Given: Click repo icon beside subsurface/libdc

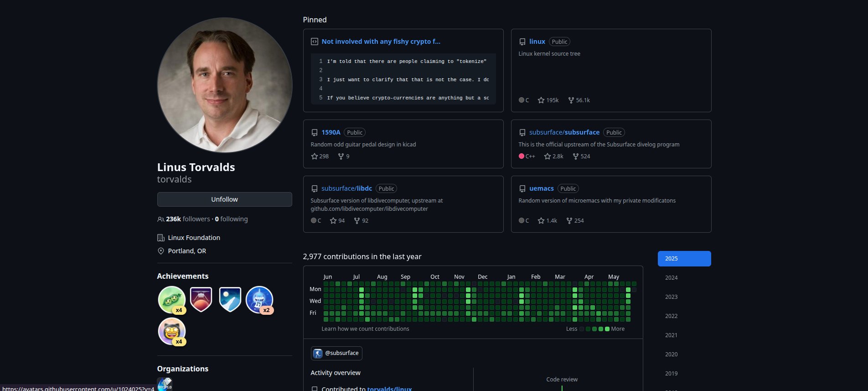Looking at the screenshot, I should [x=314, y=188].
